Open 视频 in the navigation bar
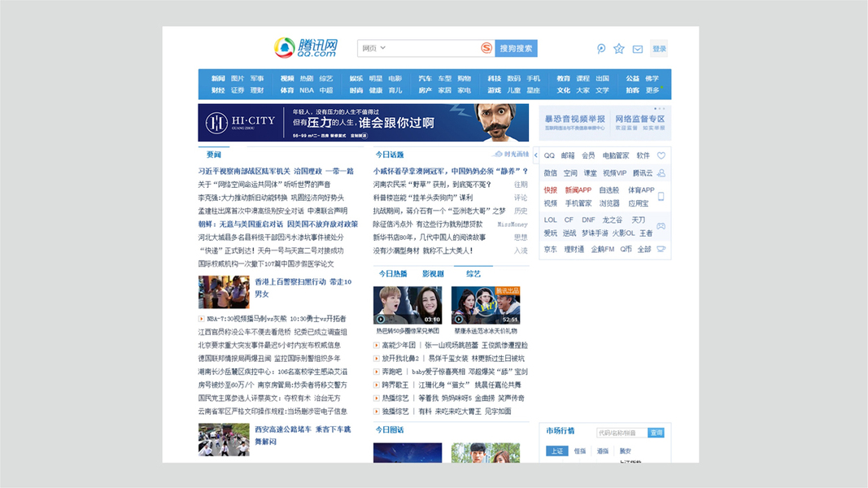This screenshot has width=868, height=488. click(286, 79)
